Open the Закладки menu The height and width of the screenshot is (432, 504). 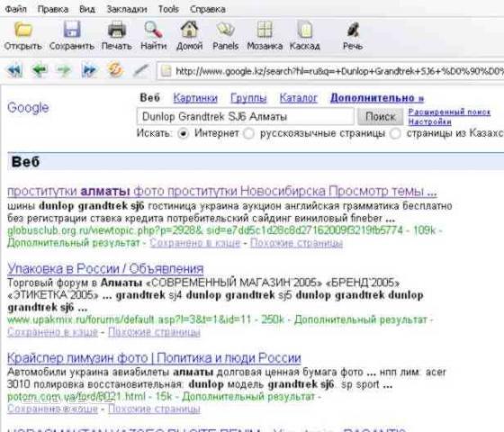[127, 9]
